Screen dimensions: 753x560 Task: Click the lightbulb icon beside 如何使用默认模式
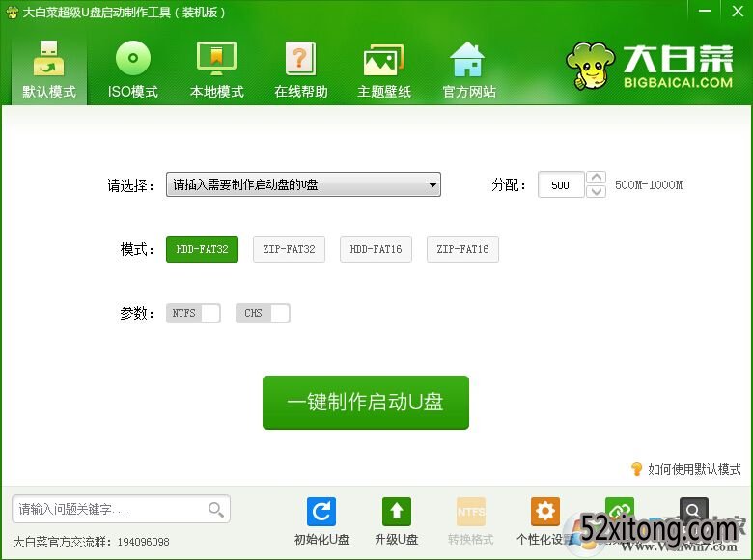(x=637, y=468)
